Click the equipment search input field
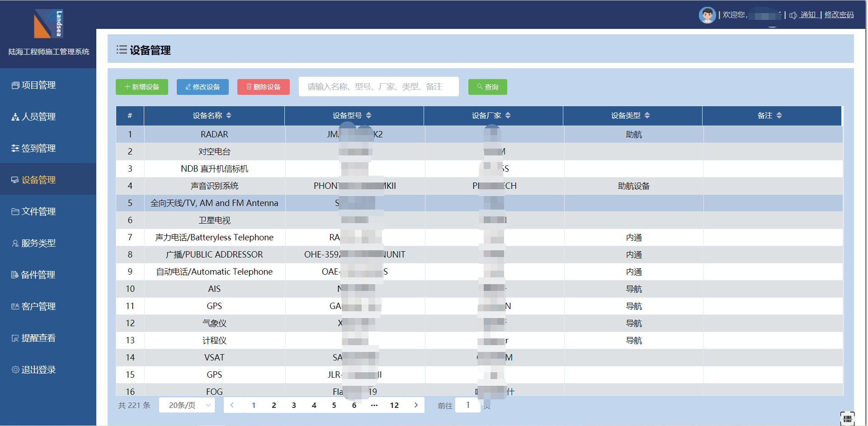868x426 pixels. click(x=378, y=87)
